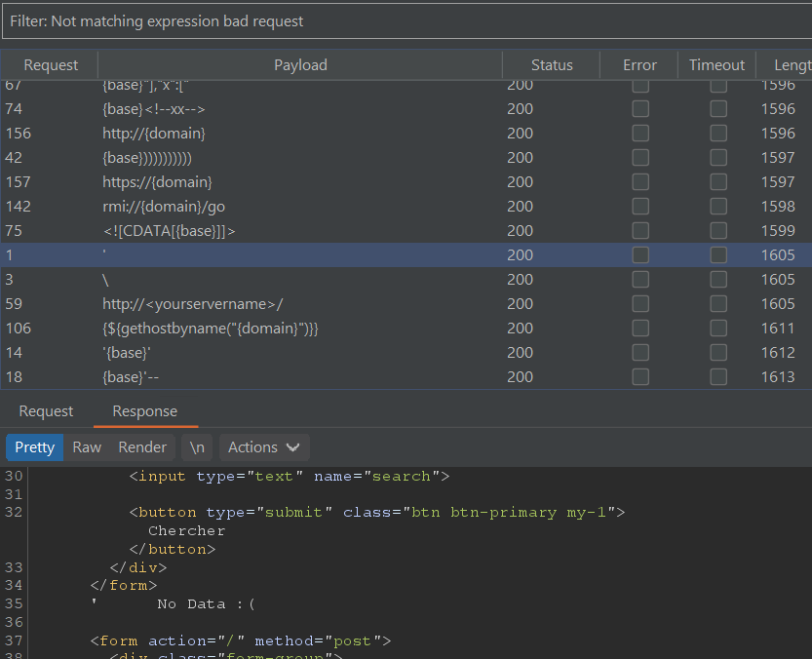Select row with payload http://<yourservername>/
Image resolution: width=812 pixels, height=659 pixels.
coord(406,303)
